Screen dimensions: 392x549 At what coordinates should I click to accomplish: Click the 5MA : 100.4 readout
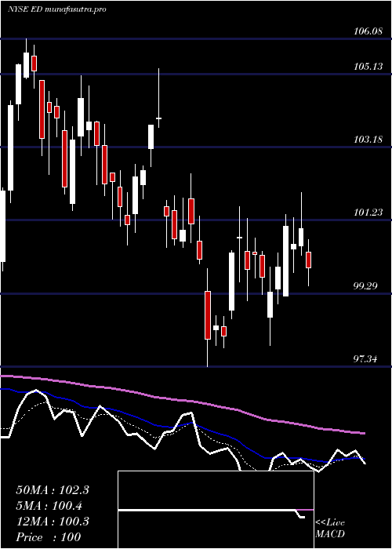click(49, 506)
